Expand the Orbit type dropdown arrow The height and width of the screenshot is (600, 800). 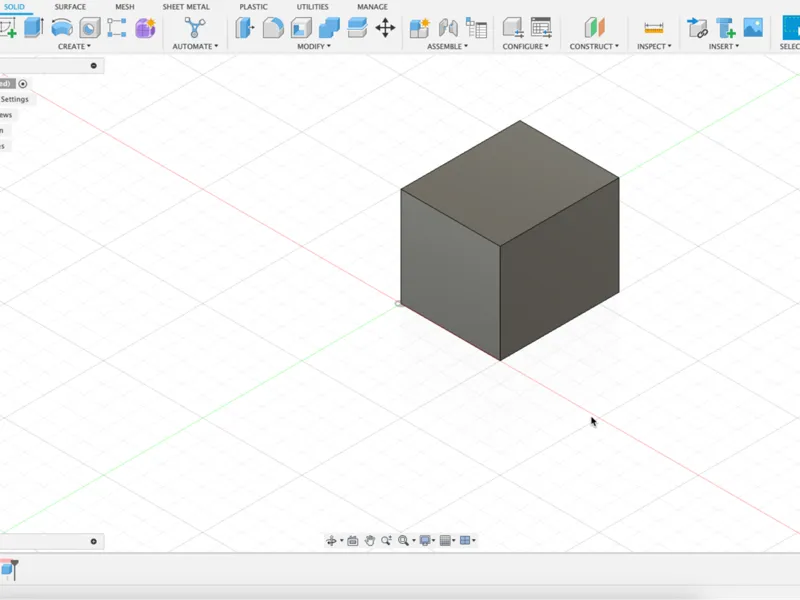coord(341,541)
